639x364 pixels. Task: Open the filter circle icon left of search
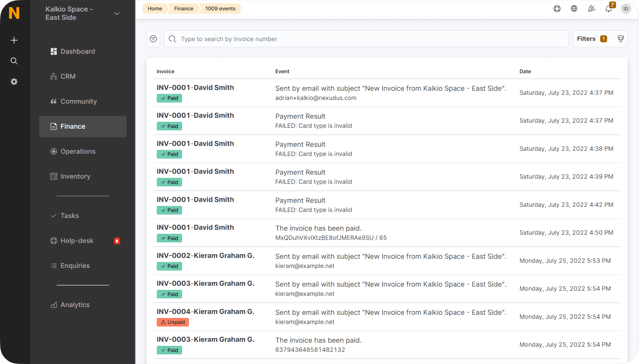[153, 38]
